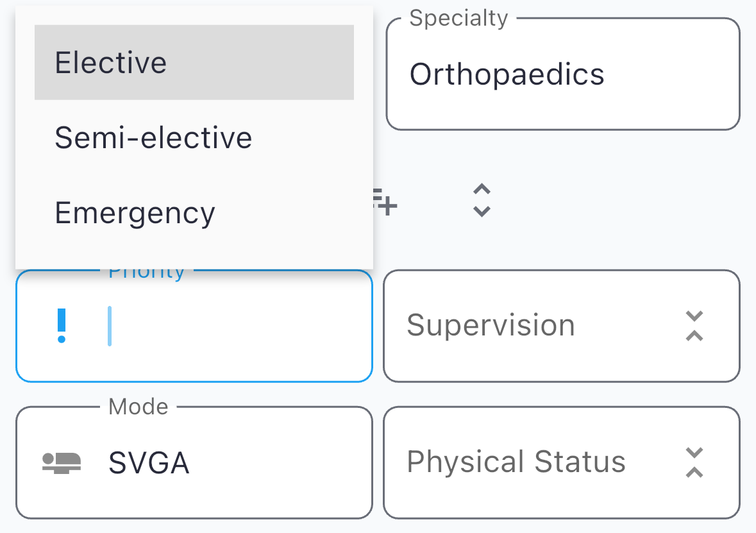Click the Supervision placeholder text
The image size is (756, 533).
[491, 326]
